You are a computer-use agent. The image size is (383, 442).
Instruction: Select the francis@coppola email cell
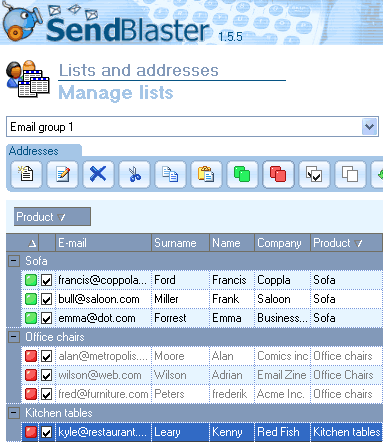click(x=103, y=280)
